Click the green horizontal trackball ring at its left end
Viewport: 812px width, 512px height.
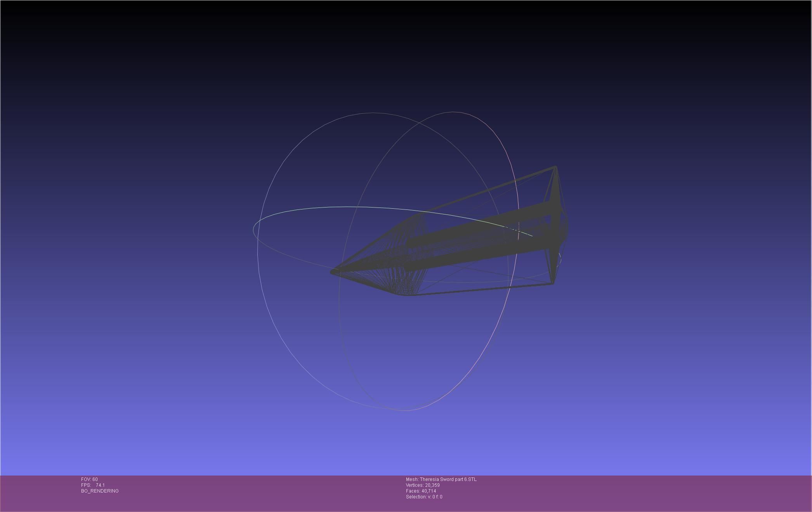[x=254, y=229]
